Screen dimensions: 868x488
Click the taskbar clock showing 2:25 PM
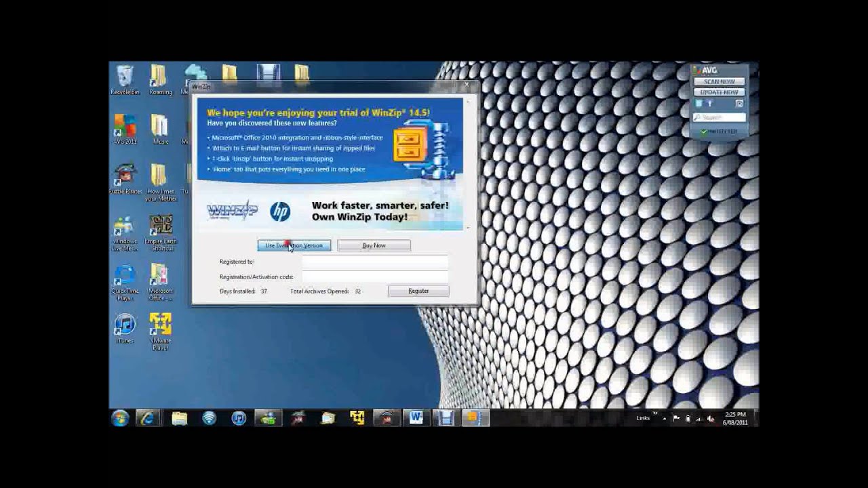coord(735,418)
